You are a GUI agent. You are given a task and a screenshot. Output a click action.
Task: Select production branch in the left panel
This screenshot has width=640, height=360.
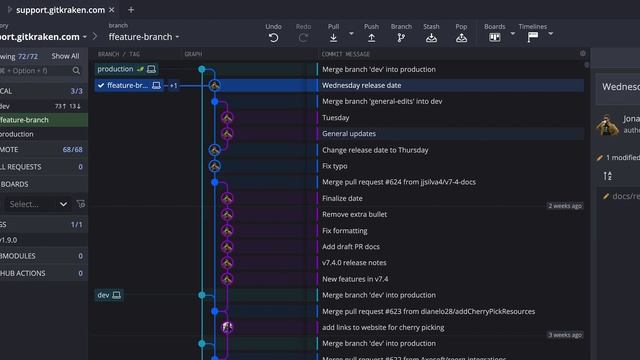click(44, 134)
